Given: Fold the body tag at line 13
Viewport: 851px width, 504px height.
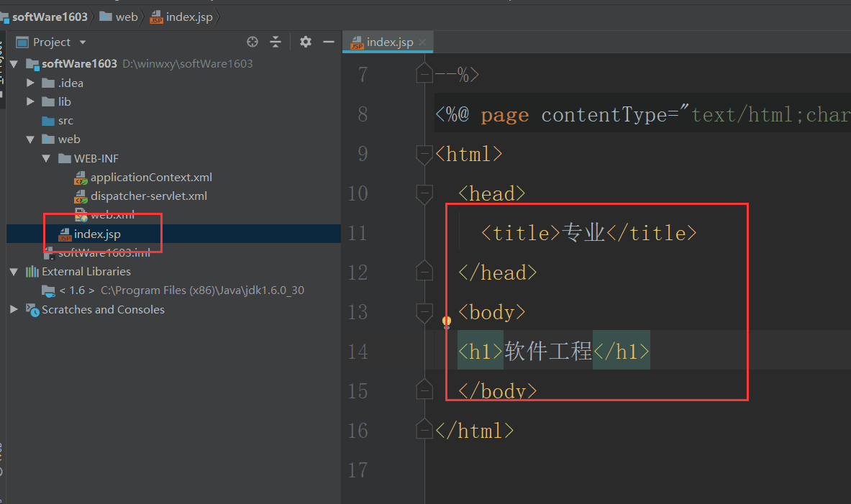Looking at the screenshot, I should 424,313.
